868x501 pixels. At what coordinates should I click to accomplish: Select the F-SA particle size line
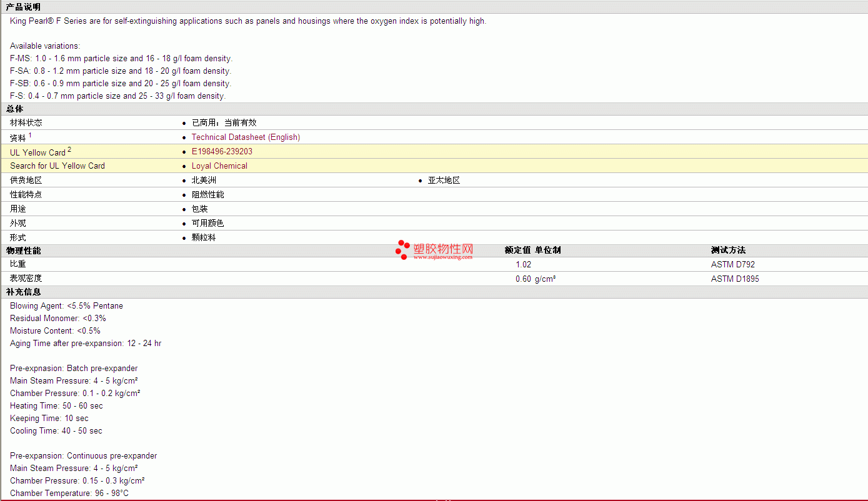tap(121, 71)
